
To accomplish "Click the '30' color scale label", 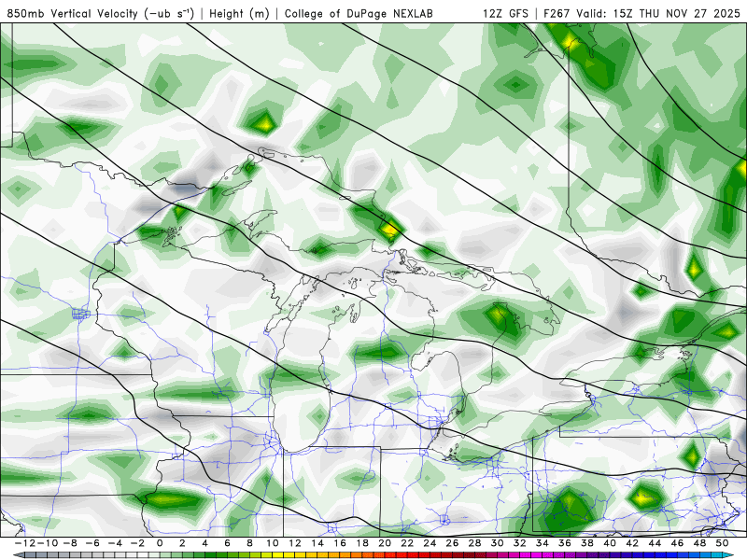I will coord(498,543).
